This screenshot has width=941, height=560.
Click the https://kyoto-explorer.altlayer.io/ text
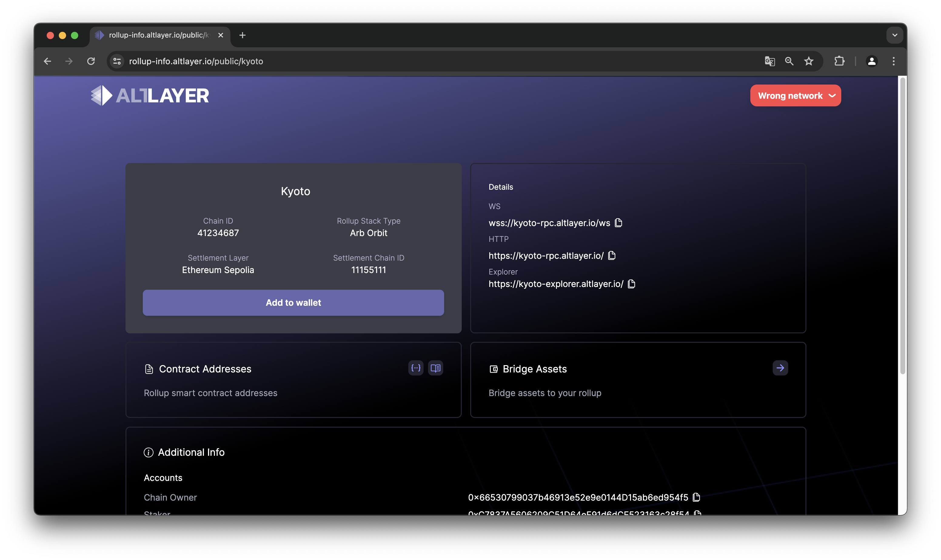[556, 284]
